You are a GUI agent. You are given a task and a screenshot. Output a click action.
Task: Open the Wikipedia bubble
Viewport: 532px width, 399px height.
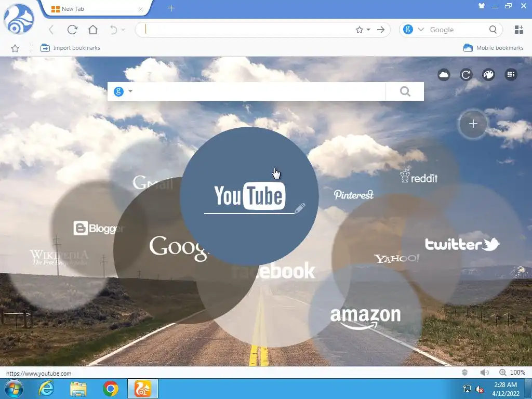point(59,258)
